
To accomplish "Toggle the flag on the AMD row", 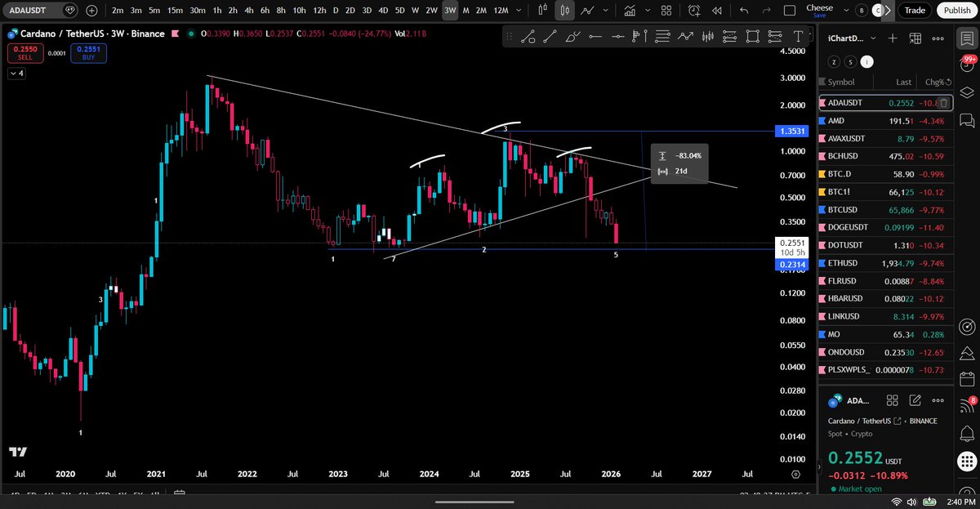I will (x=822, y=121).
